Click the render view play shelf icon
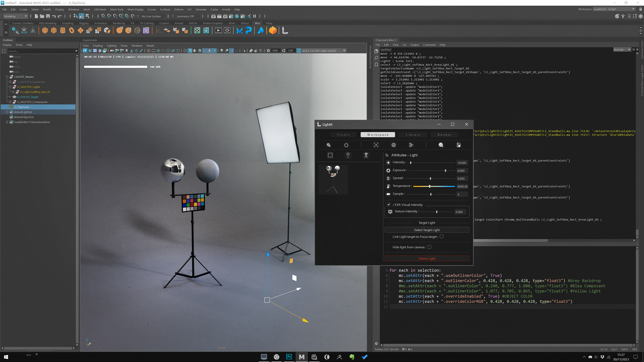Viewport: 644px width, 362px height. pyautogui.click(x=218, y=31)
